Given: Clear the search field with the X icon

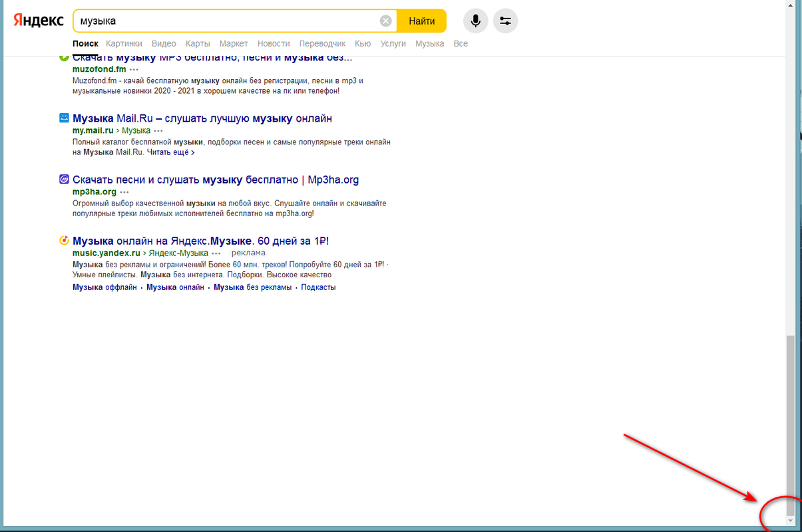Looking at the screenshot, I should pos(385,21).
